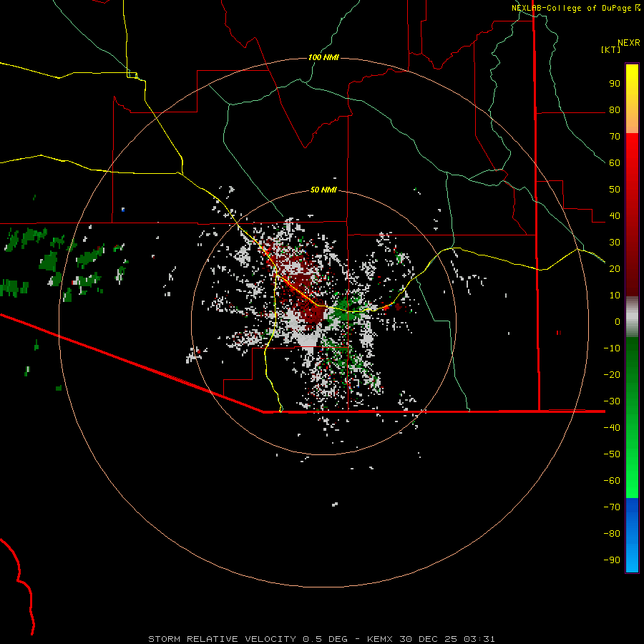
Task: Select the 0 value on velocity scale
Action: (618, 321)
